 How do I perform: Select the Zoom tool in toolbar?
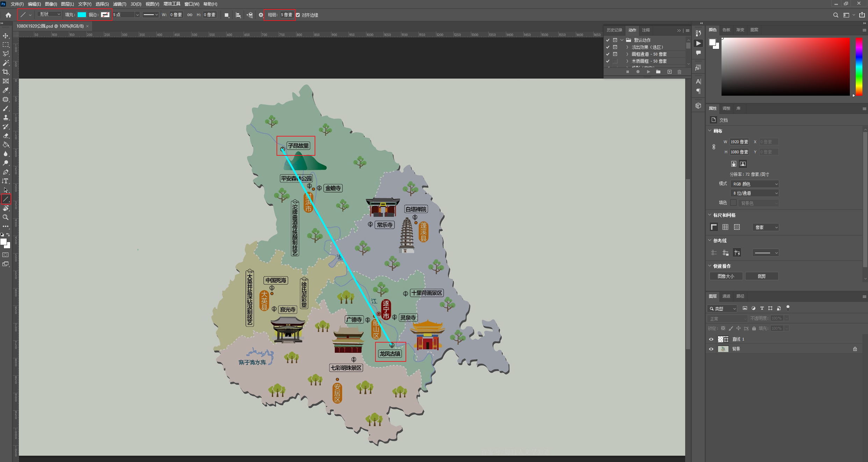[x=6, y=217]
